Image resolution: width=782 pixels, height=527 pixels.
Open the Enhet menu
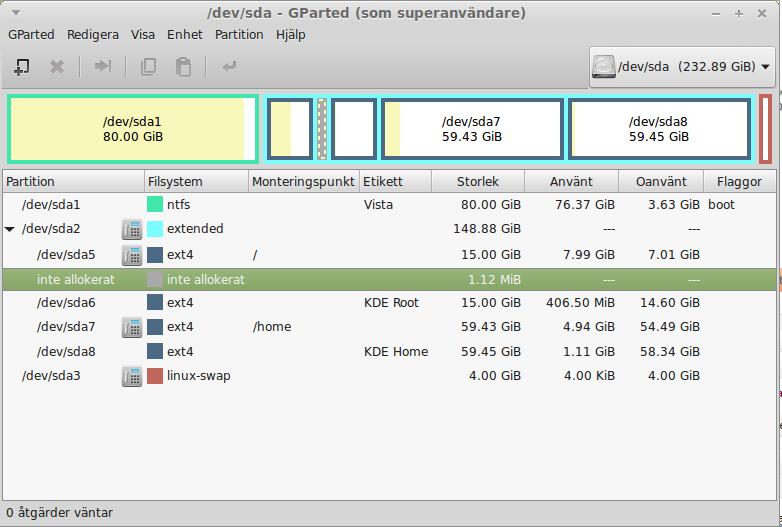tap(185, 34)
